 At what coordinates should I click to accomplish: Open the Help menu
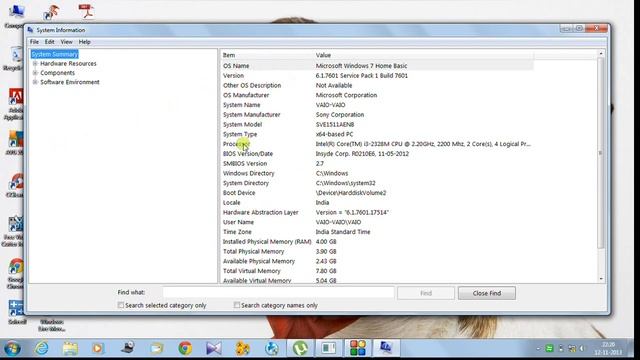84,42
